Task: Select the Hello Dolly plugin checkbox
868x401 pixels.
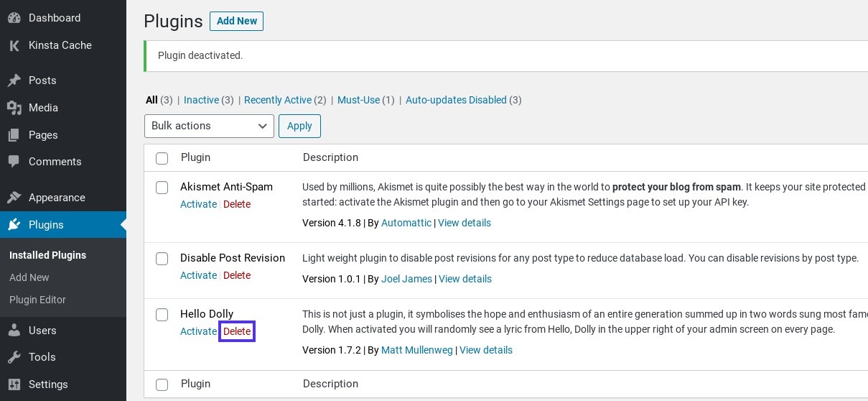Action: [162, 315]
